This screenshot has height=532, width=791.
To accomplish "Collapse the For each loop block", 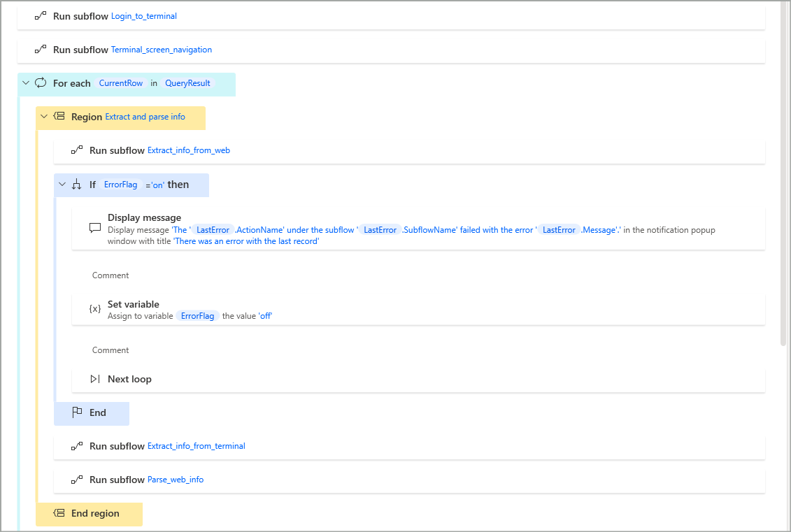I will click(26, 83).
